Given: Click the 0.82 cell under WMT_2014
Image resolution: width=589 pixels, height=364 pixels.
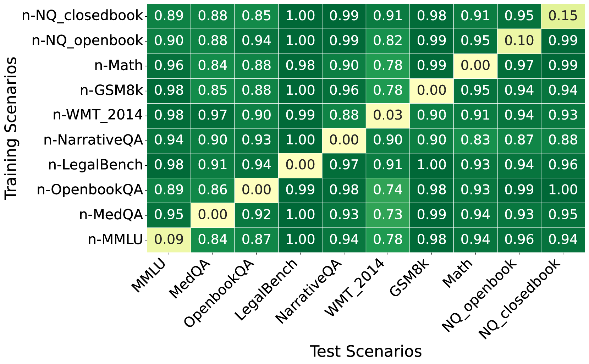Looking at the screenshot, I should [x=388, y=41].
